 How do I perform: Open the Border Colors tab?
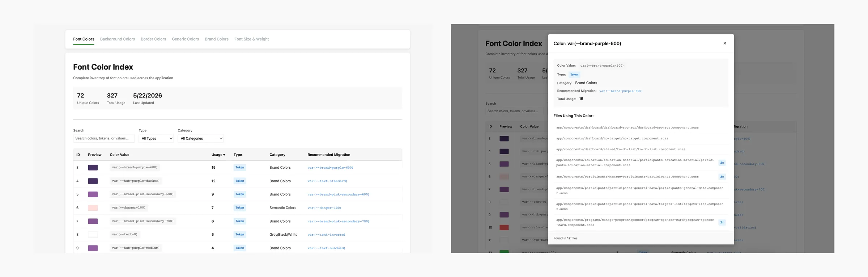153,39
